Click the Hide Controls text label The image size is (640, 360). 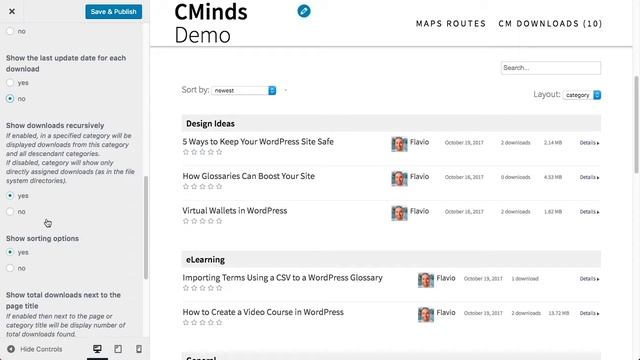pyautogui.click(x=41, y=349)
